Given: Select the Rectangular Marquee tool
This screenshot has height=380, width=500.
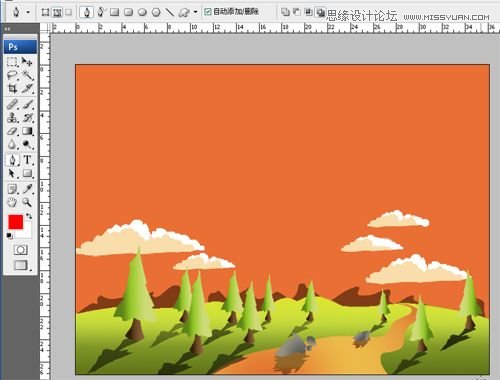Looking at the screenshot, I should [x=12, y=62].
